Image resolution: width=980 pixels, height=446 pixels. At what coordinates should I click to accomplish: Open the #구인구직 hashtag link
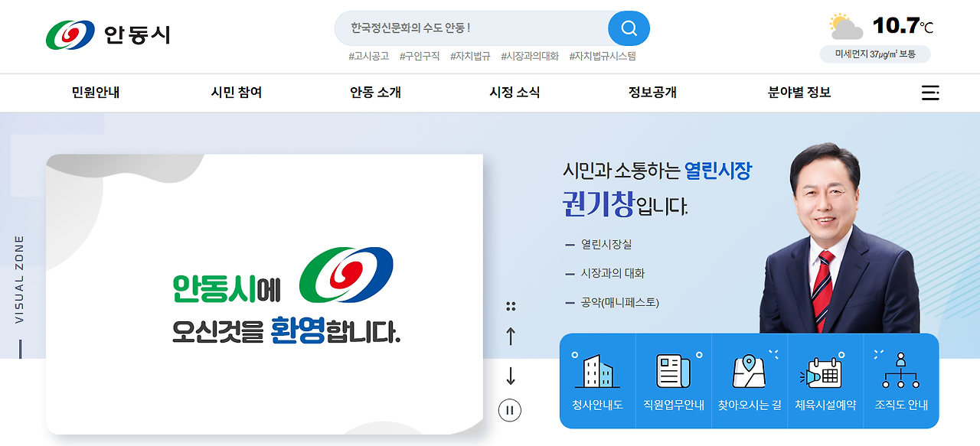tap(421, 56)
